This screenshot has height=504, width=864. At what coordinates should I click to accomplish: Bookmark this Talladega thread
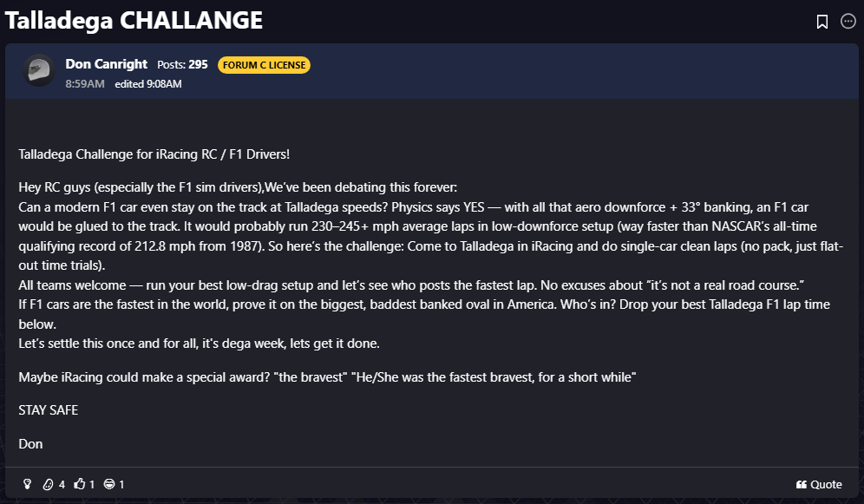[x=822, y=22]
